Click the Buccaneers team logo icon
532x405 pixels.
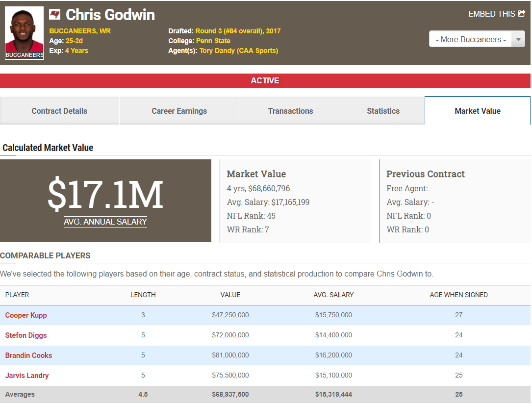click(x=54, y=14)
